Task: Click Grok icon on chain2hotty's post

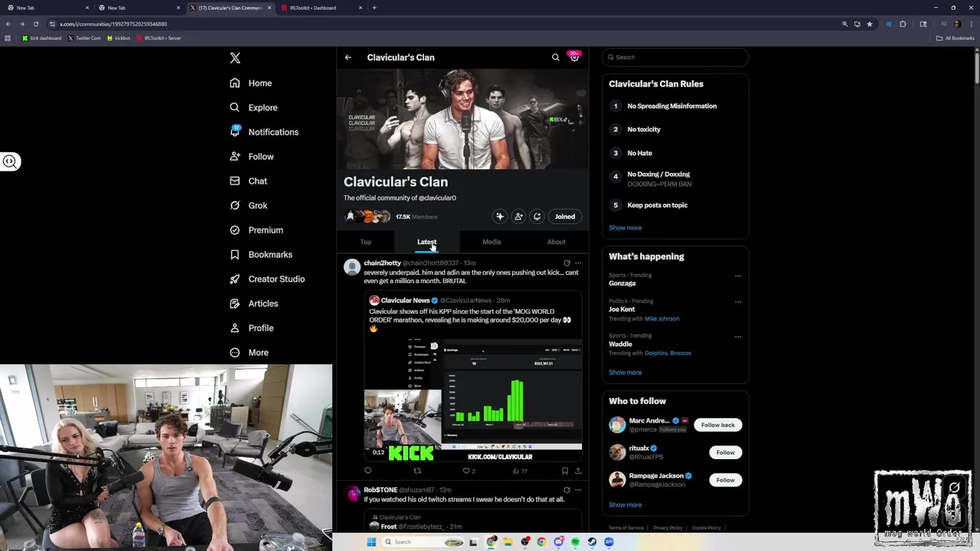Action: (567, 263)
